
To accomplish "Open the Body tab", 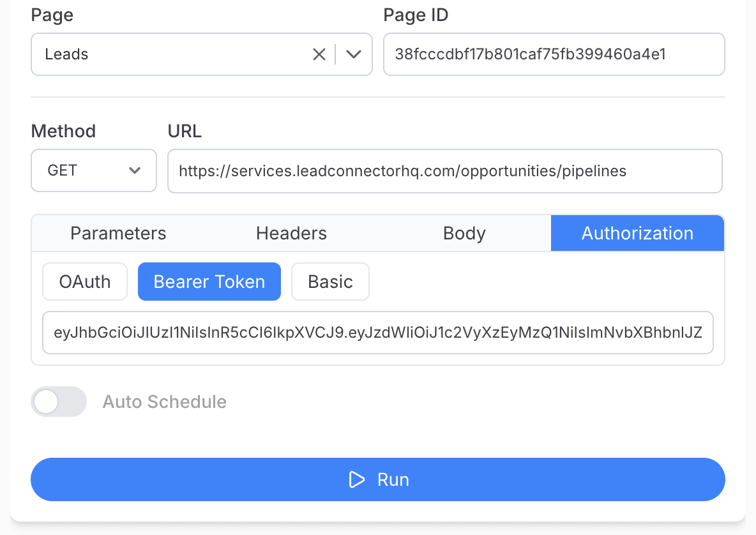I will coord(464,233).
